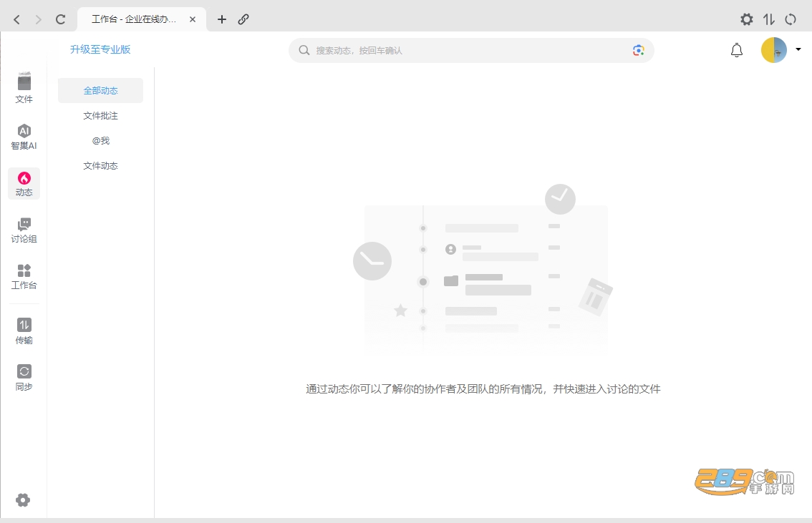Open settings gear in the top bar
The width and height of the screenshot is (812, 523).
[x=746, y=19]
